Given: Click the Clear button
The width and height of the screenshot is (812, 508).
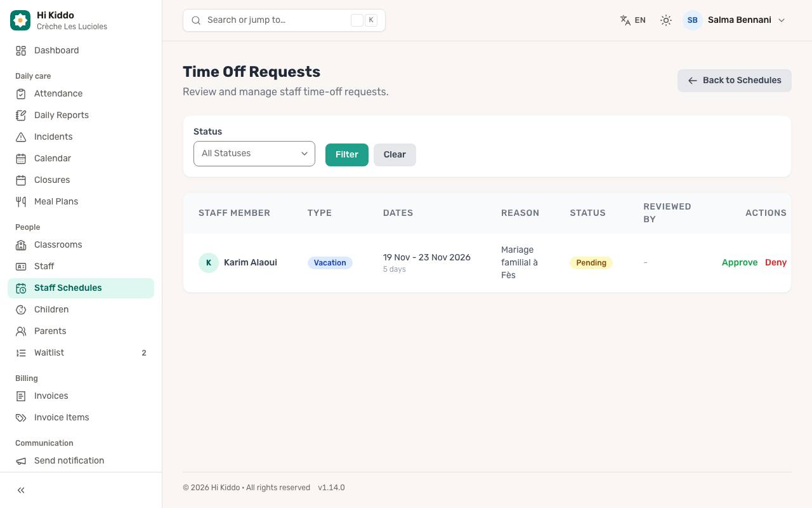Looking at the screenshot, I should 395,155.
